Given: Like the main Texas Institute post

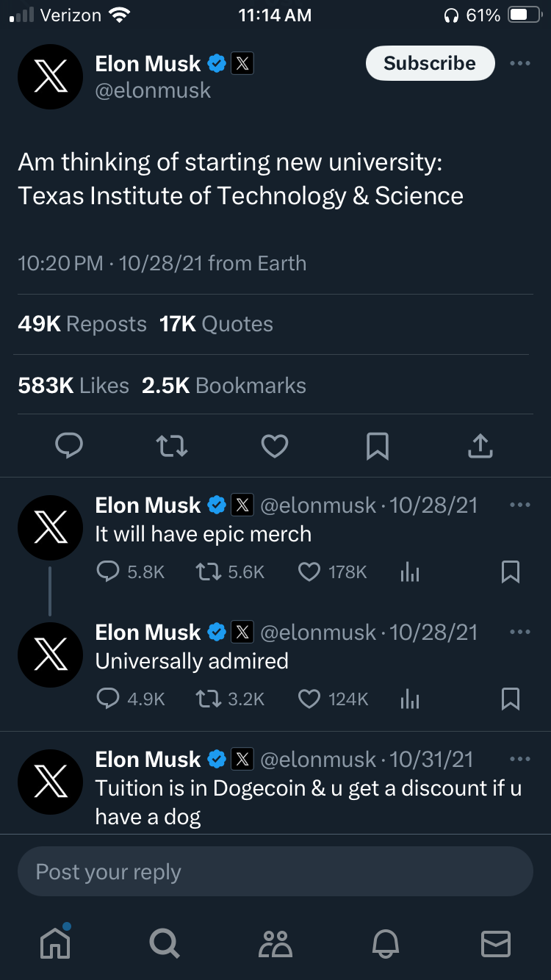Looking at the screenshot, I should [275, 445].
